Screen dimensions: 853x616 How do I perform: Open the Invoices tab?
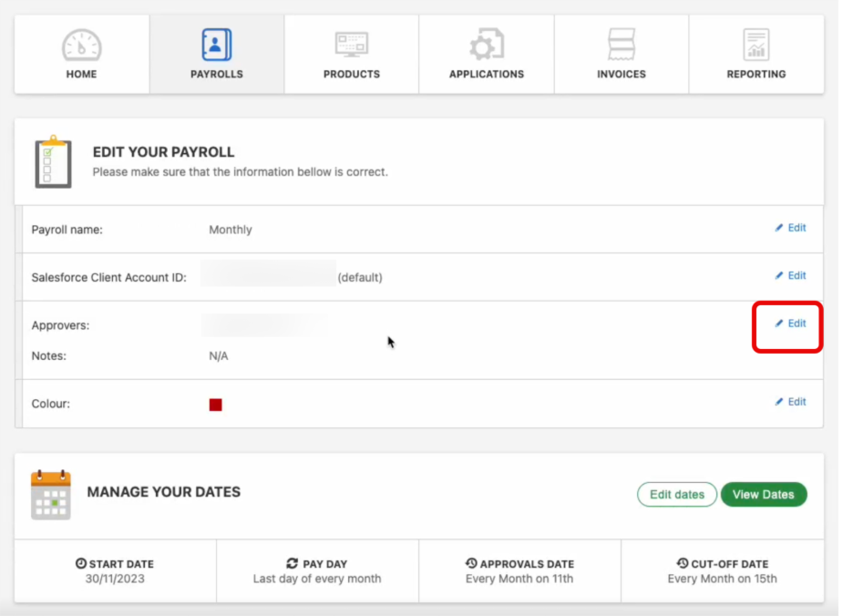(621, 55)
